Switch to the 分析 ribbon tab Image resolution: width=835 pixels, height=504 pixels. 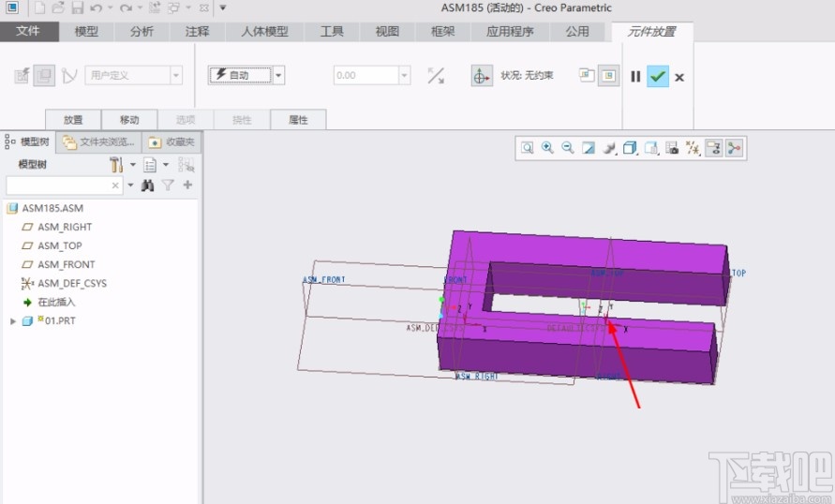pyautogui.click(x=142, y=32)
